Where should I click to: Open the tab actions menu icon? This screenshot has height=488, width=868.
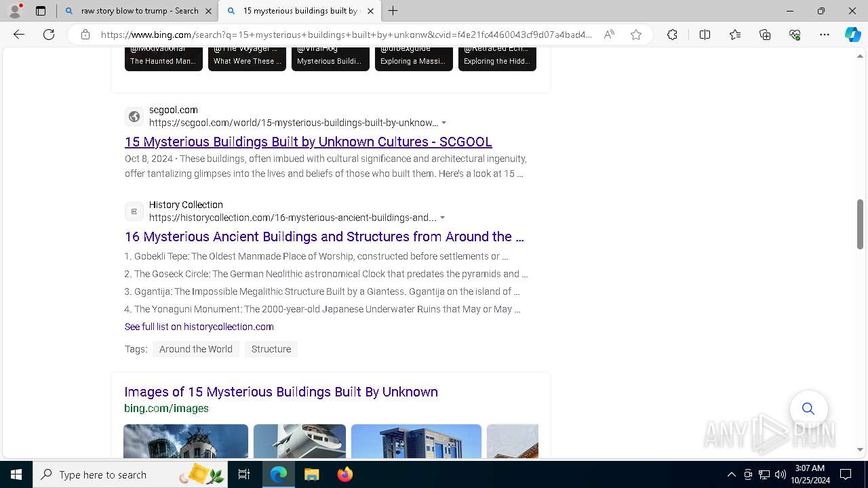41,11
